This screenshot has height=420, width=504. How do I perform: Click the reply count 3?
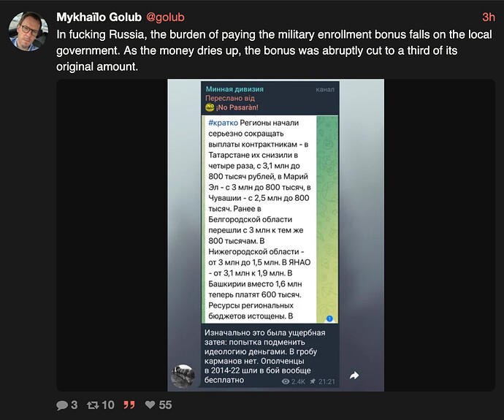[x=75, y=405]
